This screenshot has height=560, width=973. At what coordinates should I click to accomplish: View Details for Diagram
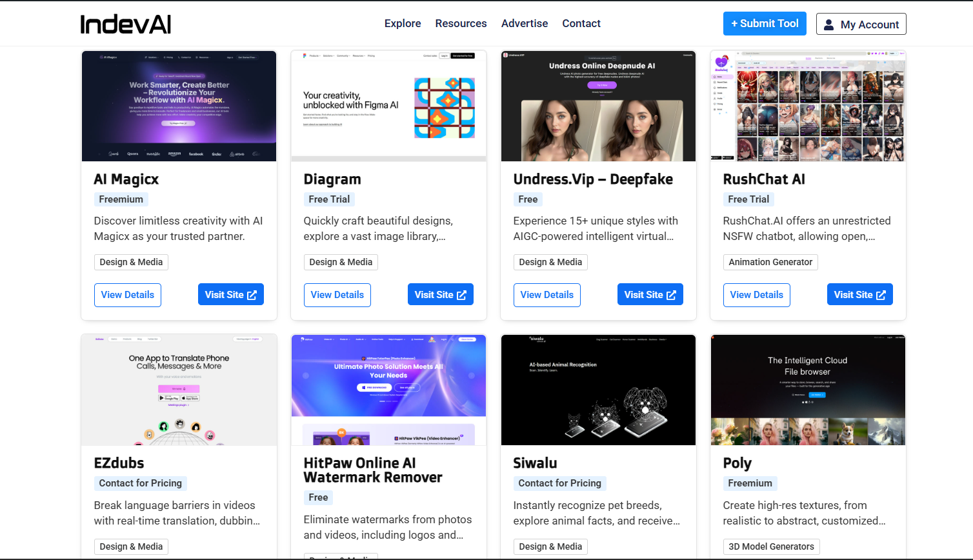coord(337,295)
